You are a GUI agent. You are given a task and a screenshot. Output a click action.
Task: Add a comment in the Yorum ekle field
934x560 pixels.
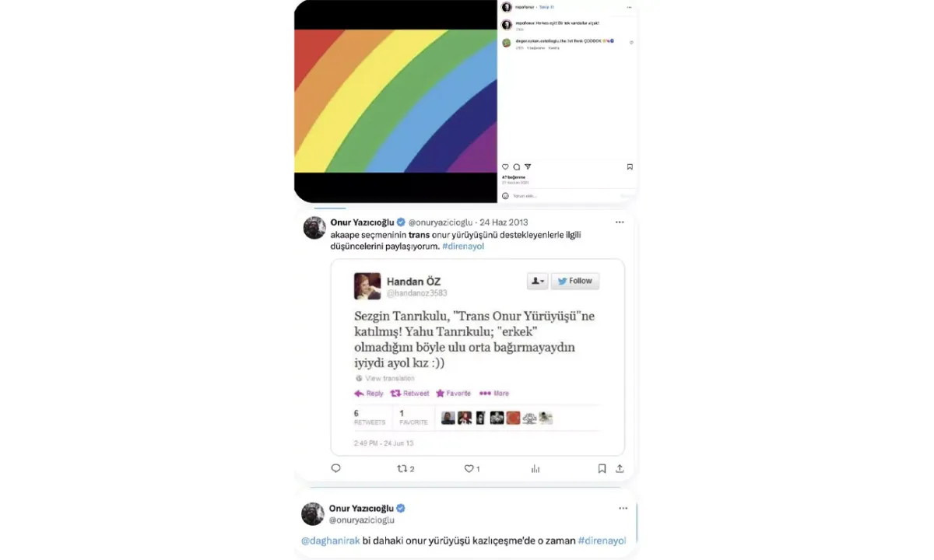pyautogui.click(x=560, y=195)
